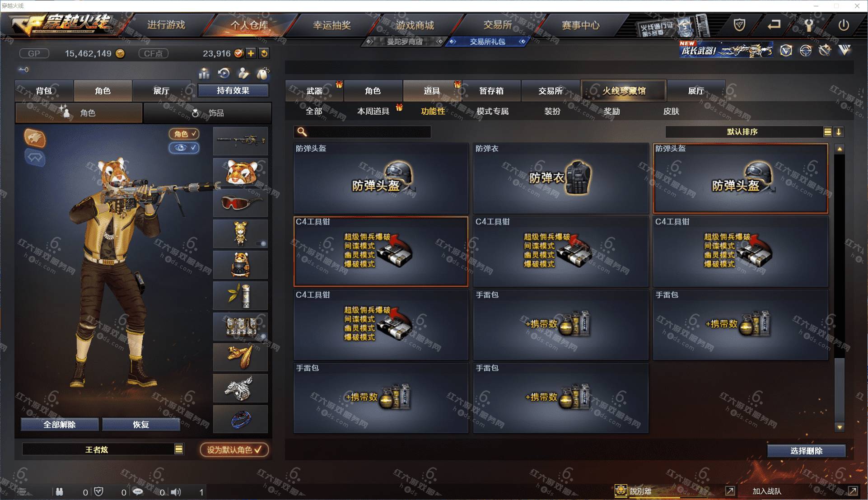Expand the 王者炫 character list dropdown
Screen dimensions: 868x500
tap(179, 449)
